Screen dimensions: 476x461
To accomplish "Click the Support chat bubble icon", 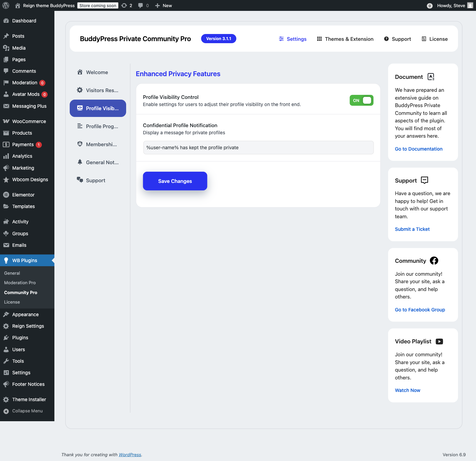I will pyautogui.click(x=424, y=180).
